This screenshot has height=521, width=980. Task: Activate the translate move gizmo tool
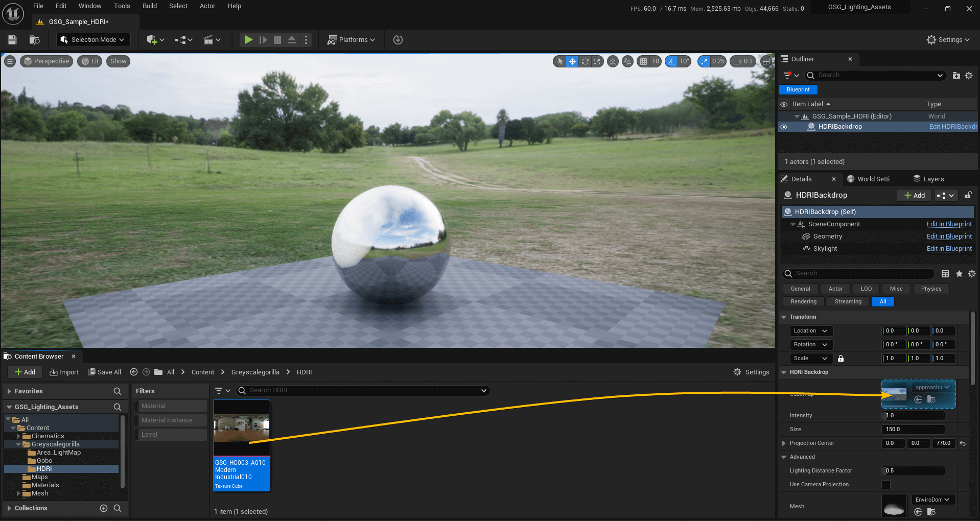coord(572,61)
